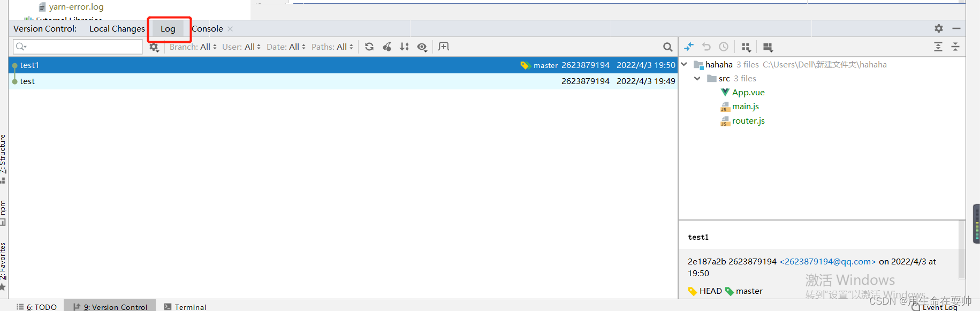Open the TODO tool window
The image size is (980, 311).
[36, 307]
